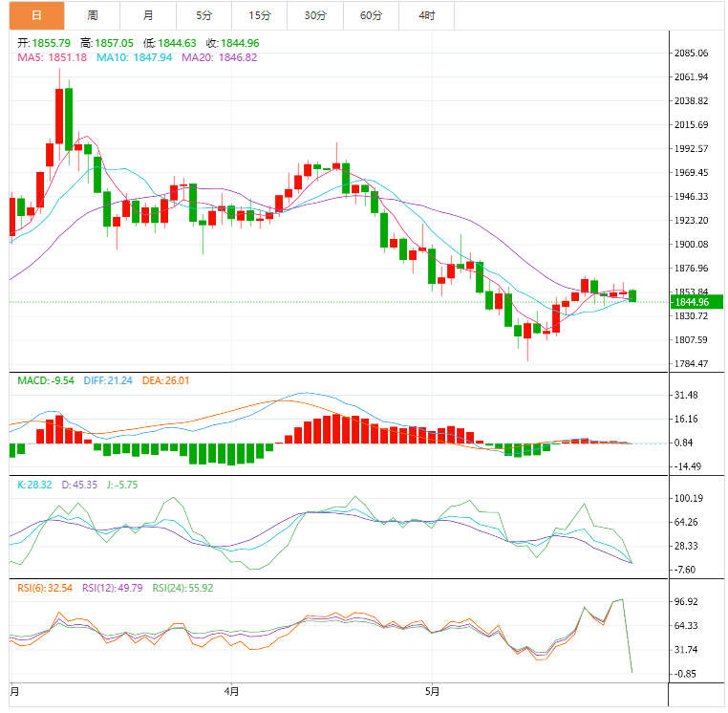Click the 96.92 RSI axis label
The height and width of the screenshot is (713, 728).
pyautogui.click(x=686, y=602)
